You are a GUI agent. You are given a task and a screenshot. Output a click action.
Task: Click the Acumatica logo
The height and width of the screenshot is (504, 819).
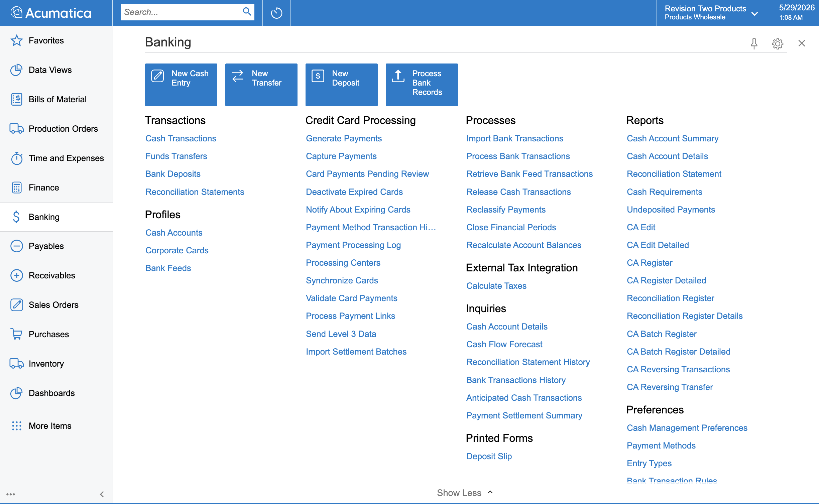point(51,13)
